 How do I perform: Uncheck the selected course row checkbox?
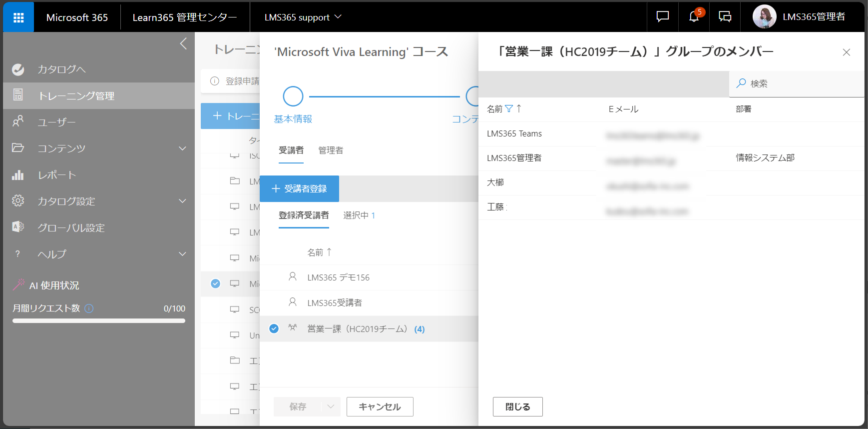click(215, 283)
